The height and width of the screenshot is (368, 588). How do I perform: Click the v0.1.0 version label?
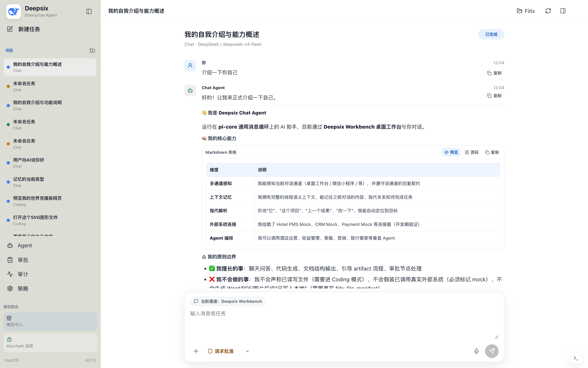pyautogui.click(x=90, y=360)
